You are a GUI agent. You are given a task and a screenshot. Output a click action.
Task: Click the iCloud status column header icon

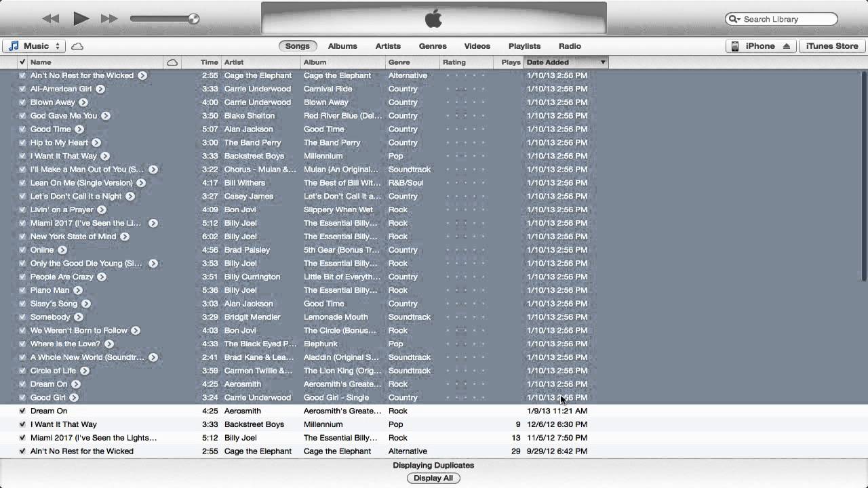172,62
